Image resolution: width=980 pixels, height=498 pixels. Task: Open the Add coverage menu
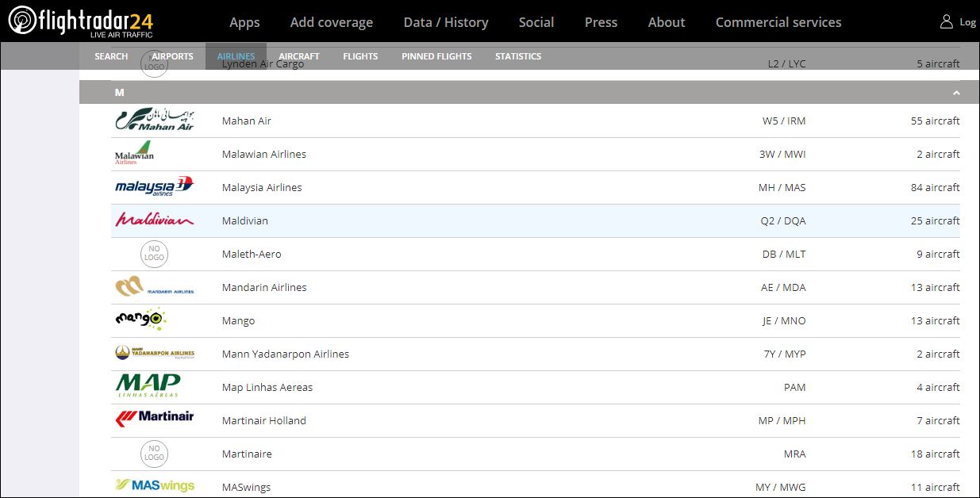tap(332, 22)
